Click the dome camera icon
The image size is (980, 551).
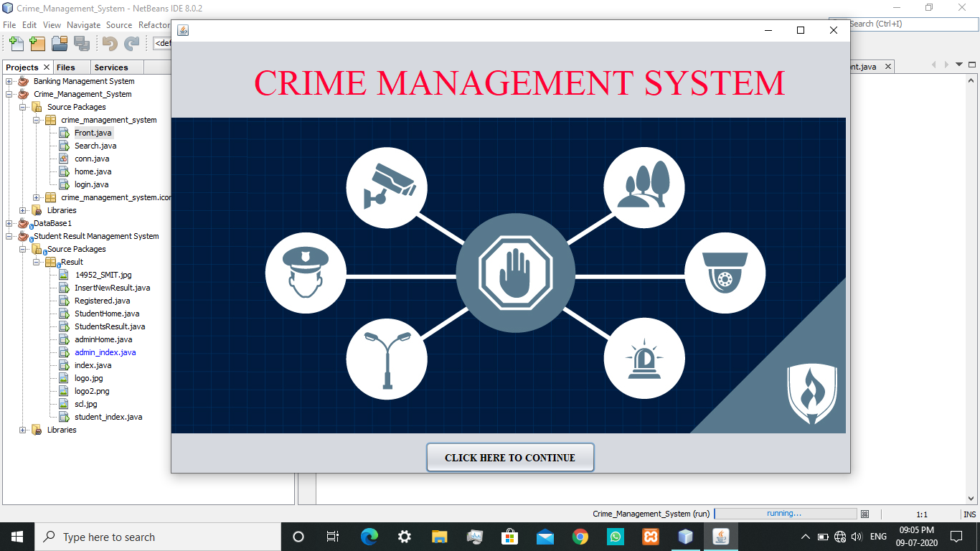(x=726, y=273)
